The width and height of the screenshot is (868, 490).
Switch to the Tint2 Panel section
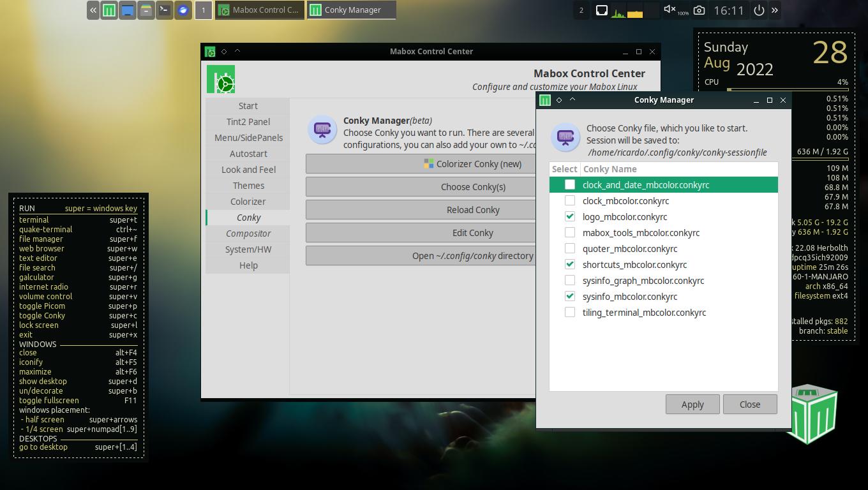coord(248,122)
